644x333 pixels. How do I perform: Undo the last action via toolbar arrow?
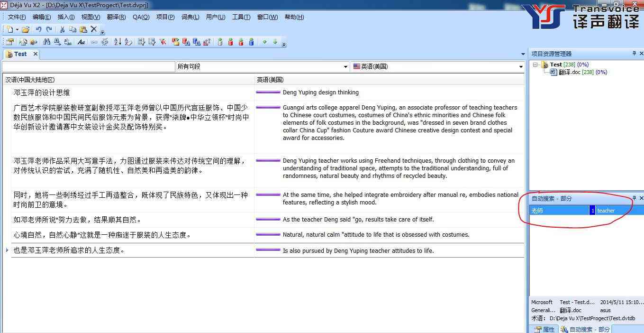39,29
